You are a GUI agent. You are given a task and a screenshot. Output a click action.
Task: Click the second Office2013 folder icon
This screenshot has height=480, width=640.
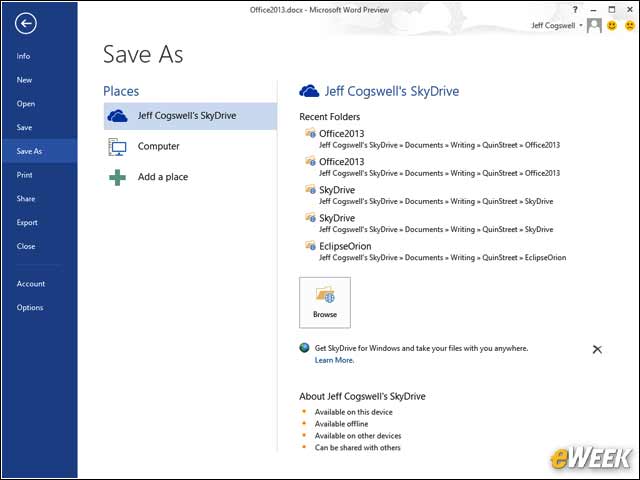pyautogui.click(x=310, y=161)
